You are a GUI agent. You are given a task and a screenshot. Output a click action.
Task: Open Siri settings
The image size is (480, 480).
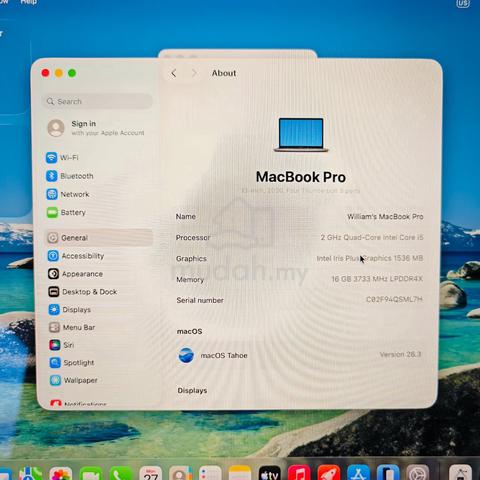pos(62,345)
